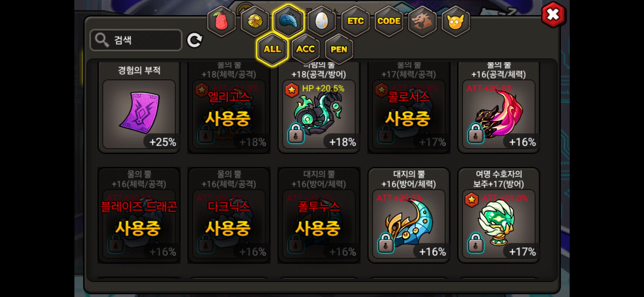The image size is (644, 297).
Task: Click the refresh arrow next to search
Action: (x=195, y=40)
